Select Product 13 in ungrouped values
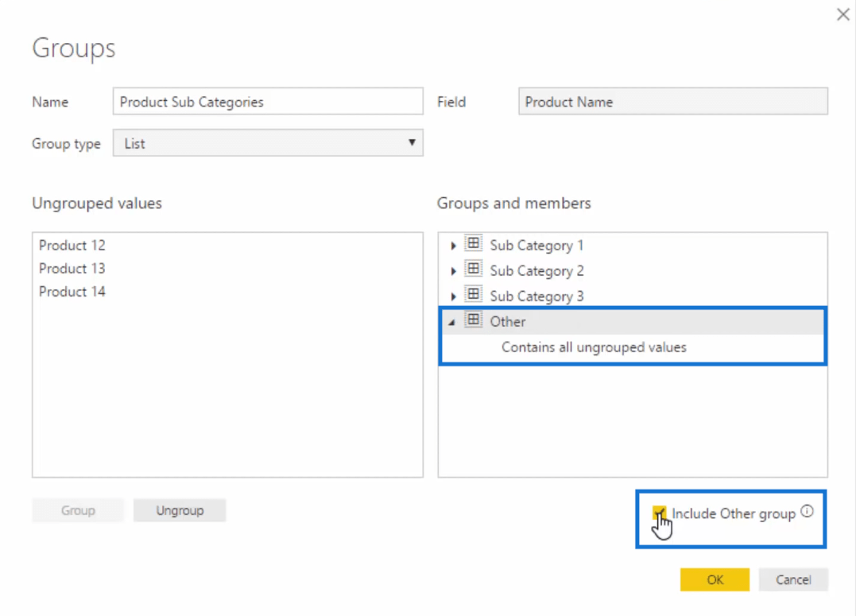856x616 pixels. tap(72, 269)
